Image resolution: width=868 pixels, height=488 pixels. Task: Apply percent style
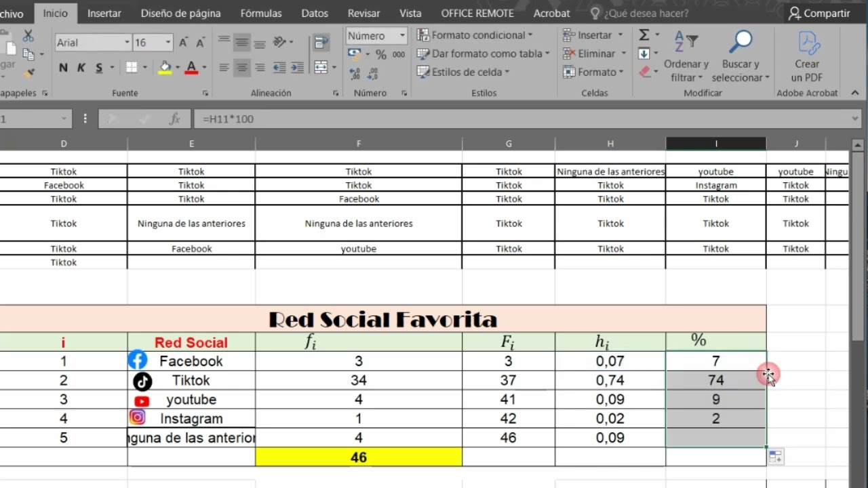coord(380,55)
